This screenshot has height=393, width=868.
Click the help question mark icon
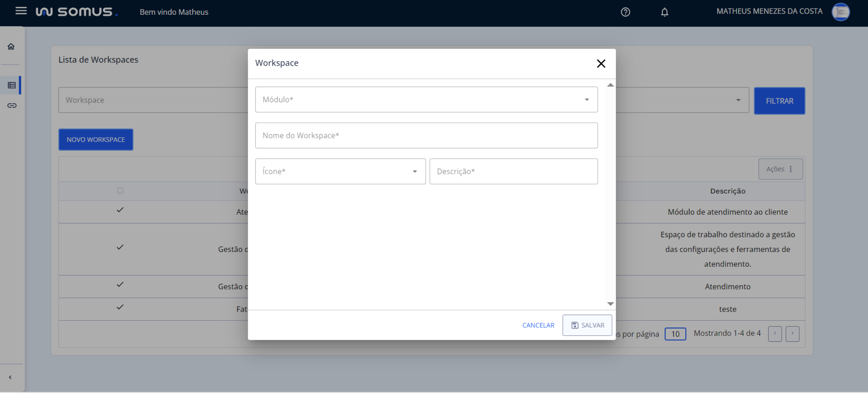[x=625, y=12]
